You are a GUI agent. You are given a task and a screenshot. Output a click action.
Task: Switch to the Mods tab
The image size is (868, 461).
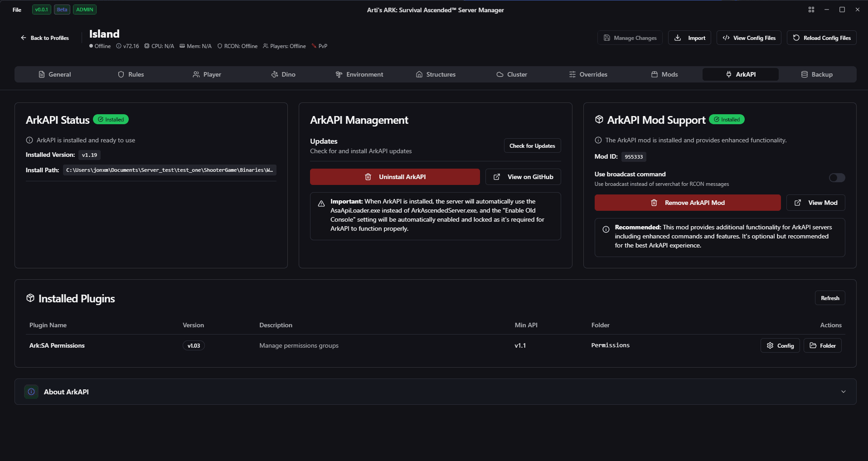[664, 74]
